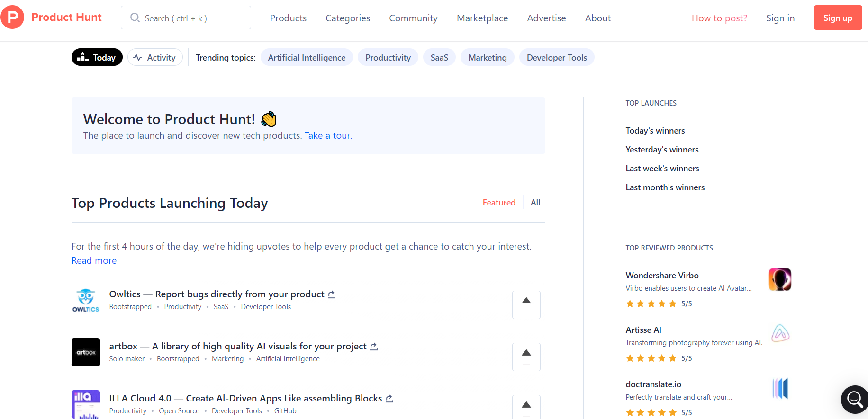
Task: Open external link icon next to ILLA Cloud
Action: (x=389, y=399)
